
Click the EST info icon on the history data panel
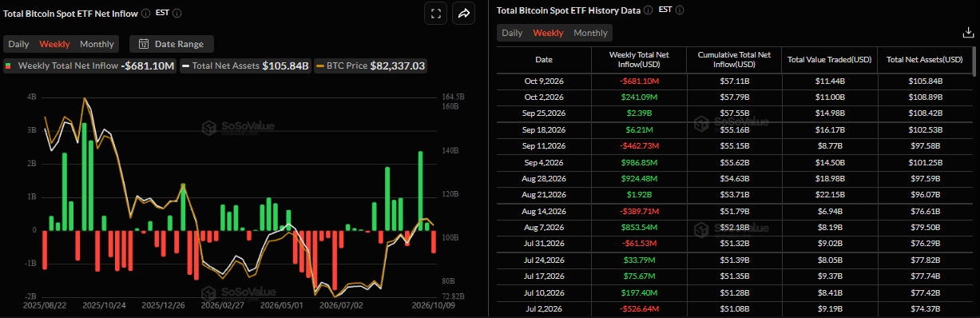pos(679,10)
